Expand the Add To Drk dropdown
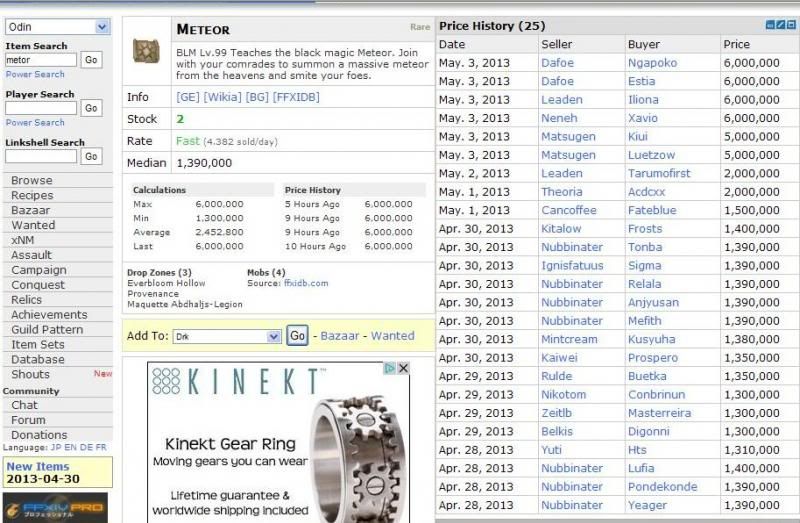800x523 pixels. 226,337
